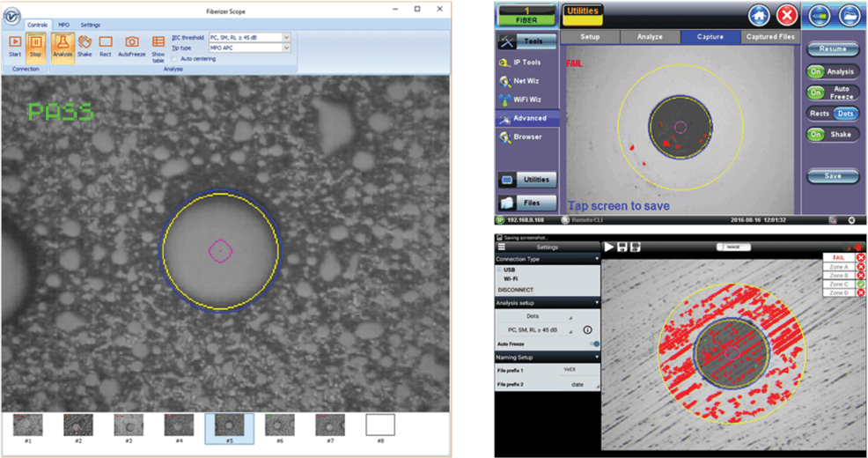Click the info icon beside PC, SM, RL
This screenshot has width=868, height=458.
(x=587, y=329)
